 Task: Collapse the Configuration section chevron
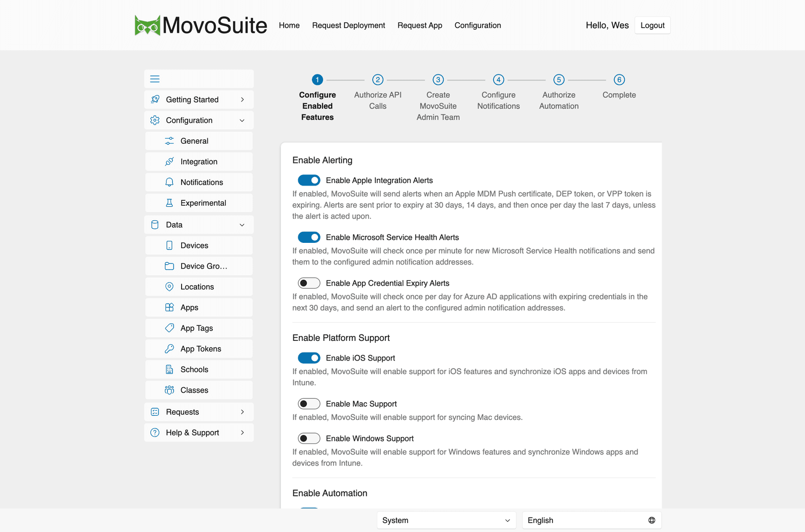point(243,120)
